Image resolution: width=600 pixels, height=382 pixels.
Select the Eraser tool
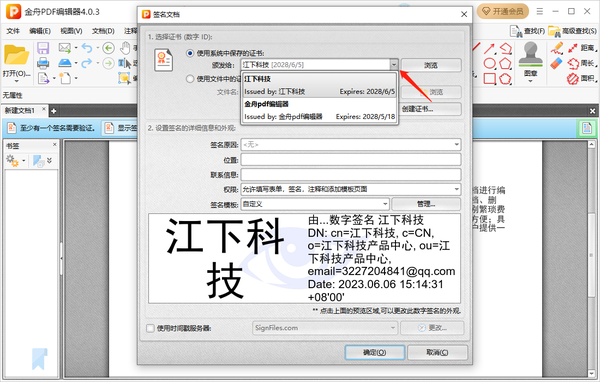pyautogui.click(x=557, y=63)
